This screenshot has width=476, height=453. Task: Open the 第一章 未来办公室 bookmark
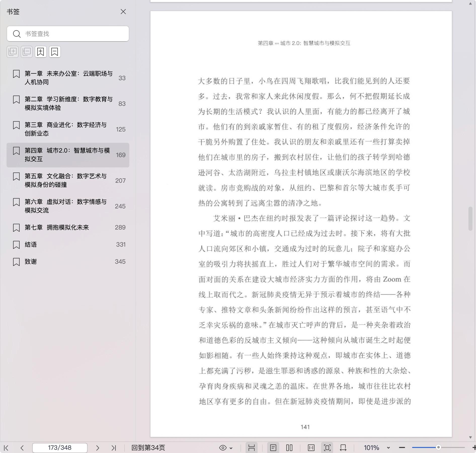(68, 78)
